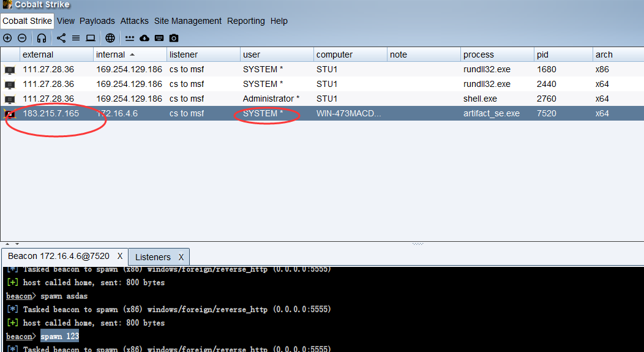Sort by the arch column header

618,54
